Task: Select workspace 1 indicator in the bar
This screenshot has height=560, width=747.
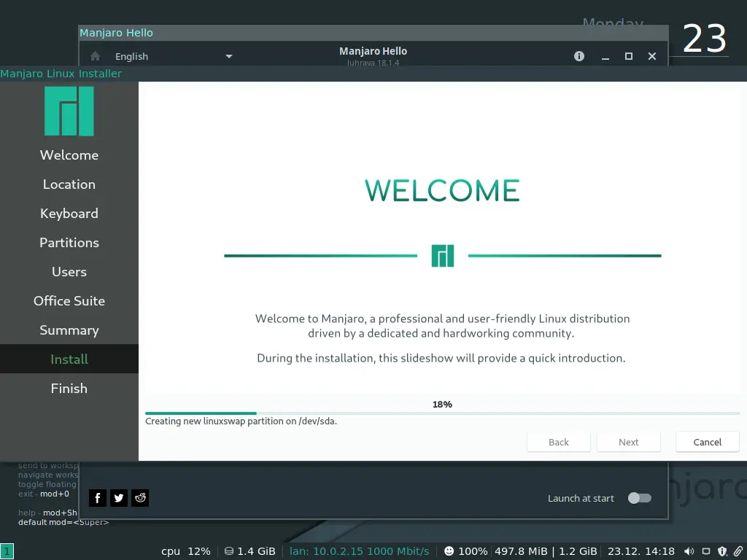Action: point(7,551)
